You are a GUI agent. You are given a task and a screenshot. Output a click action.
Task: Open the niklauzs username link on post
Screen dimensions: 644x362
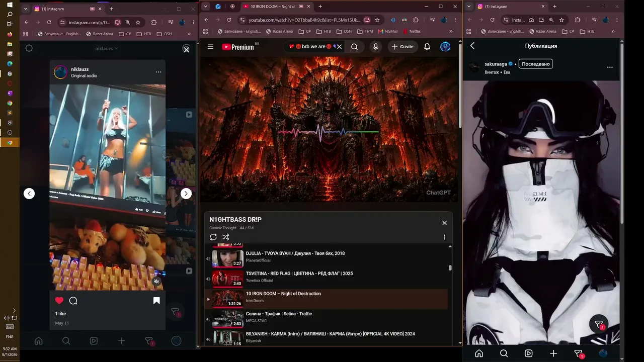coord(80,69)
